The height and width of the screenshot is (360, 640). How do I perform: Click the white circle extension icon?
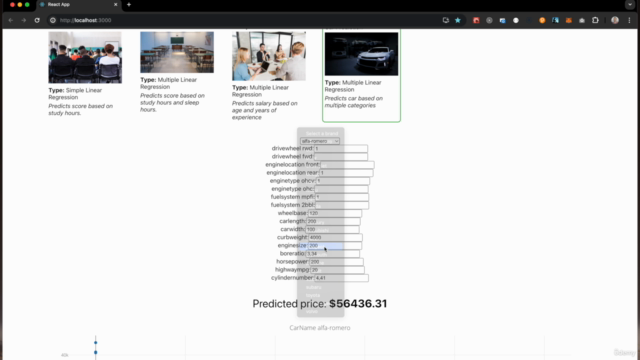pos(516,20)
